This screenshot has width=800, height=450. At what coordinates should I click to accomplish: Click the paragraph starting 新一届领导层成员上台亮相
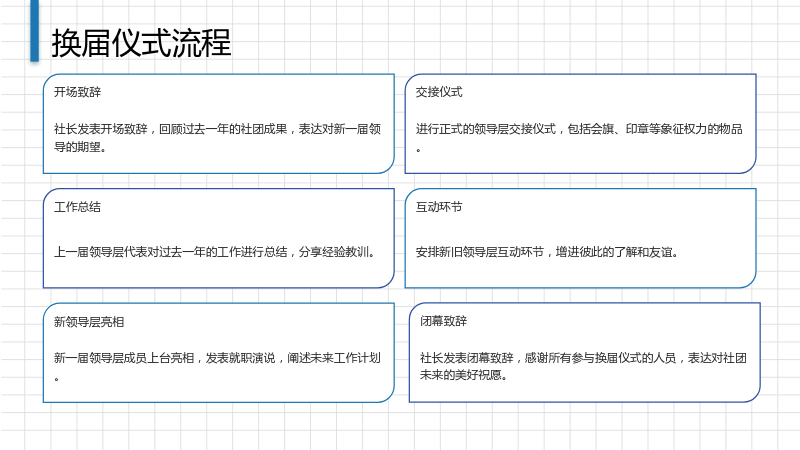pos(217,367)
